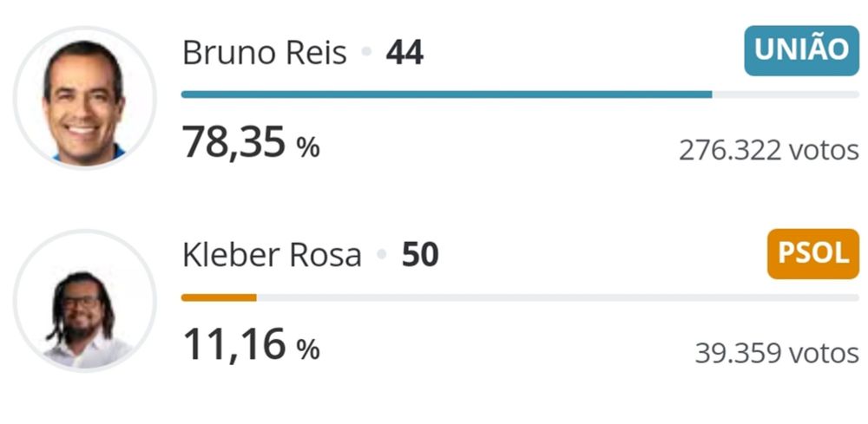Click the dot separator after Kleber Rosa
Image resolution: width=868 pixels, height=424 pixels.
[381, 254]
